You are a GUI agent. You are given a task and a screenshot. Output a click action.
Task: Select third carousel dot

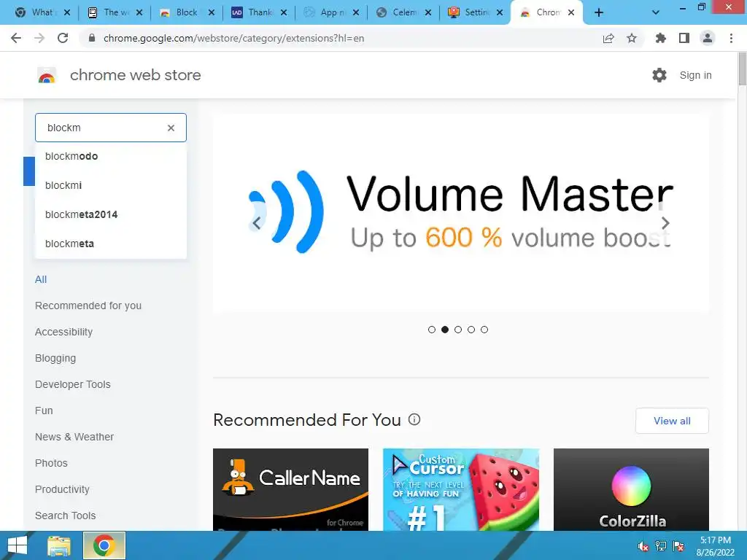point(458,330)
